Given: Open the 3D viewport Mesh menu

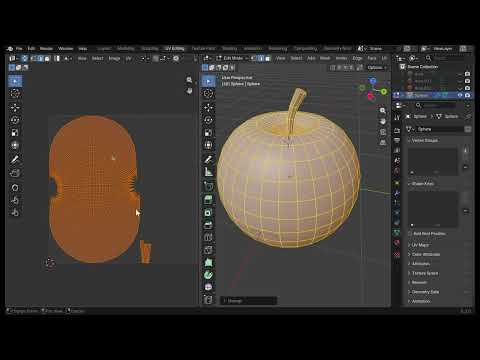Looking at the screenshot, I should pyautogui.click(x=325, y=58).
